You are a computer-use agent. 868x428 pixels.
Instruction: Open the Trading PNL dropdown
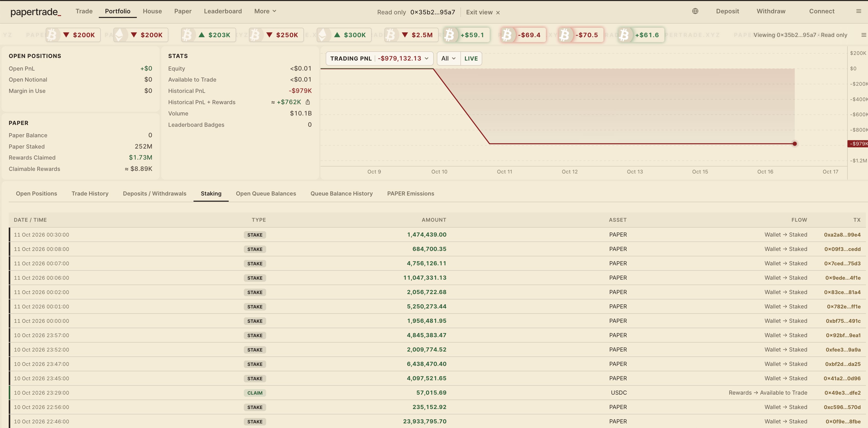(379, 59)
